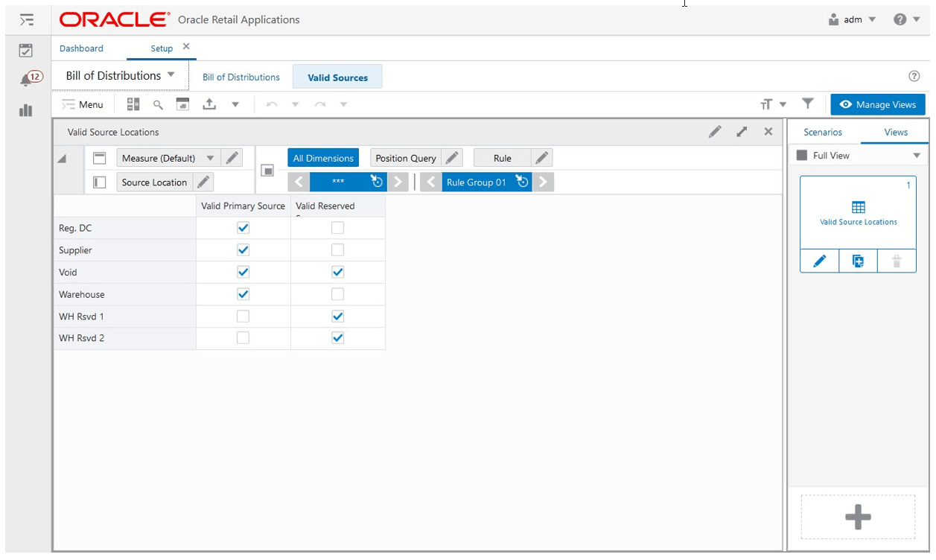Image resolution: width=936 pixels, height=560 pixels.
Task: Maximize the Valid Source Locations panel
Action: pyautogui.click(x=742, y=132)
